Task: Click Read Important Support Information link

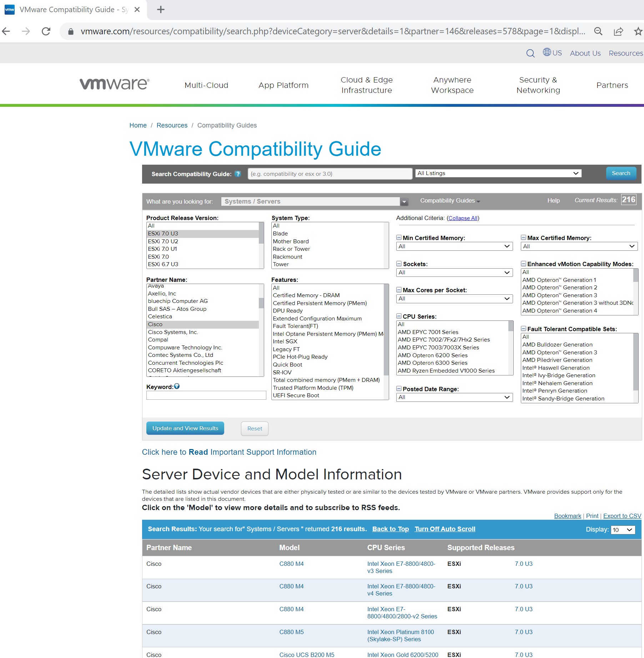Action: click(x=229, y=452)
